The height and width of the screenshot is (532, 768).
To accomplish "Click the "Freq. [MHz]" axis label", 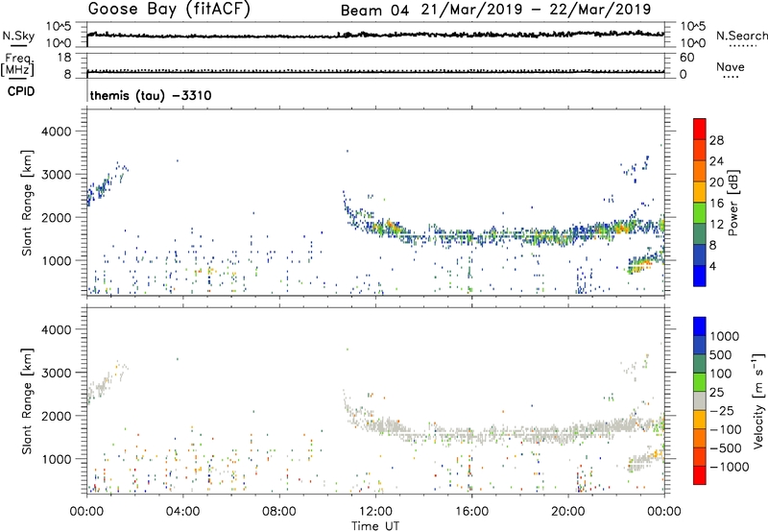I will (17, 64).
